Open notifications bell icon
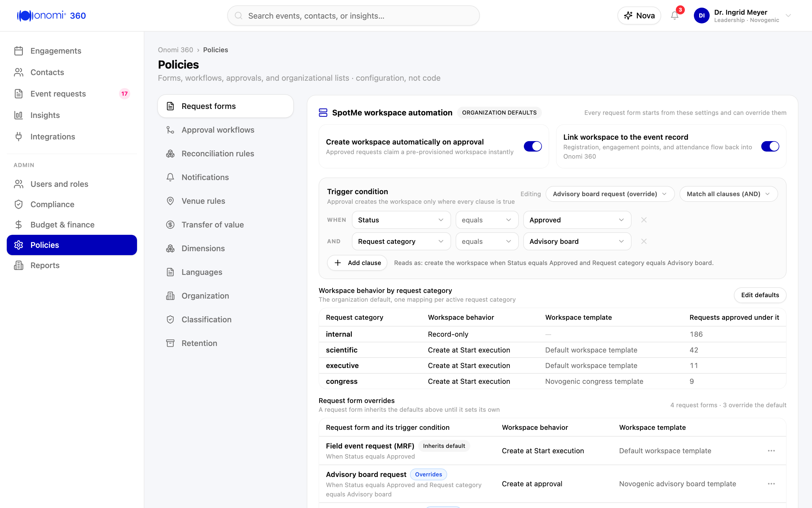The image size is (812, 508). (x=674, y=16)
